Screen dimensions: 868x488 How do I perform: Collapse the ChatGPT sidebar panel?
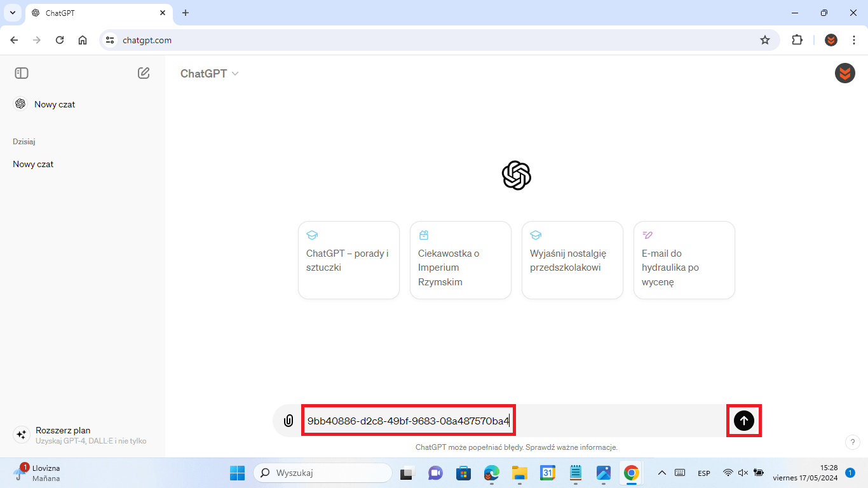[22, 73]
